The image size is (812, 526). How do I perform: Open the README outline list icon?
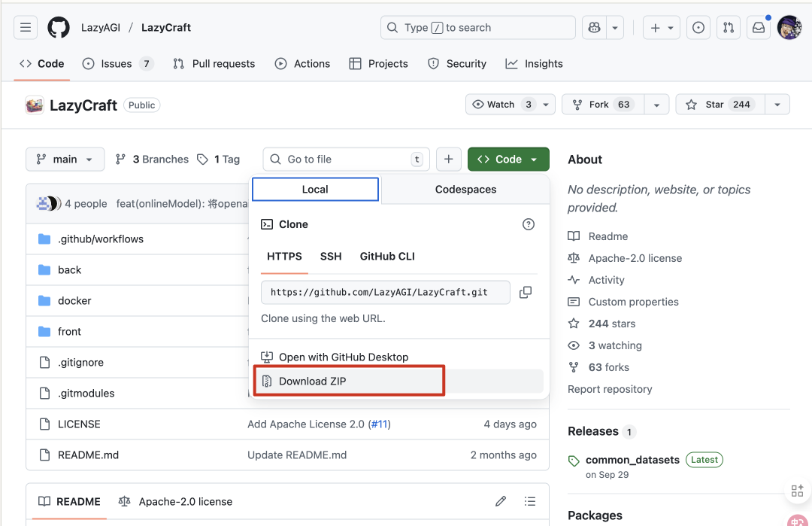[530, 501]
